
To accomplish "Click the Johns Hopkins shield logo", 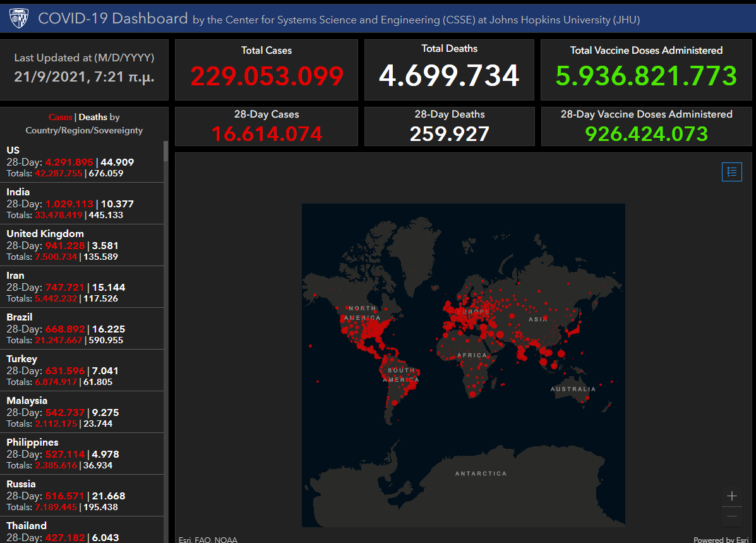I will [x=19, y=18].
